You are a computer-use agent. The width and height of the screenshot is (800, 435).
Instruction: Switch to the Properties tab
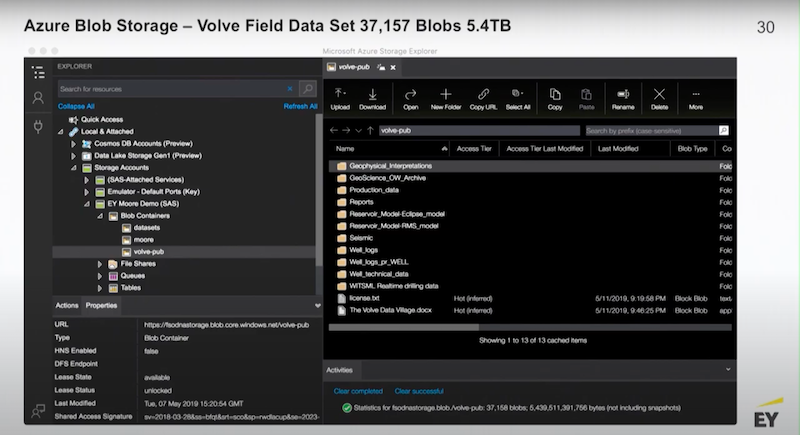coord(101,305)
